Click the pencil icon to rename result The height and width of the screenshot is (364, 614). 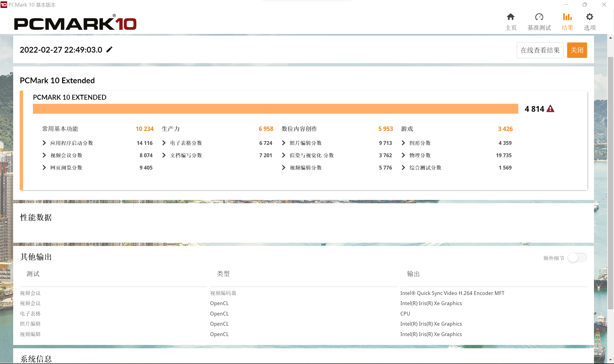pyautogui.click(x=109, y=50)
